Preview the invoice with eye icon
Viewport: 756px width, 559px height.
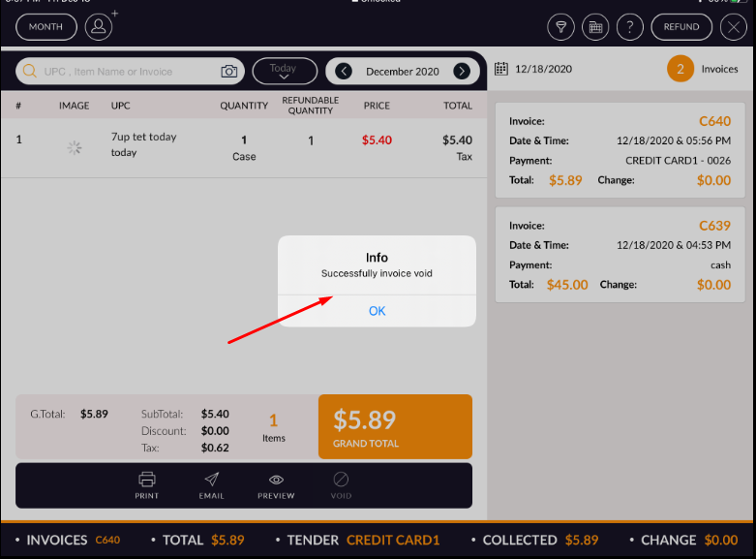tap(276, 485)
